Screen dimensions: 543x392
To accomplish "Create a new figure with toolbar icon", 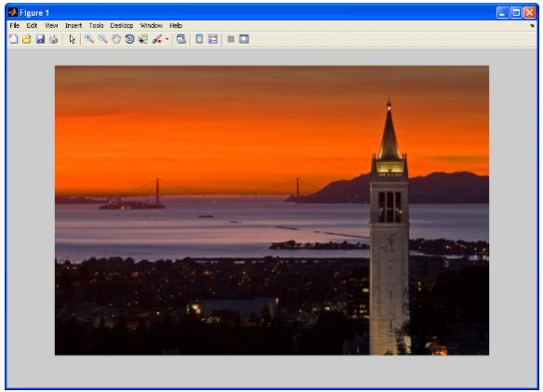I will (x=14, y=39).
